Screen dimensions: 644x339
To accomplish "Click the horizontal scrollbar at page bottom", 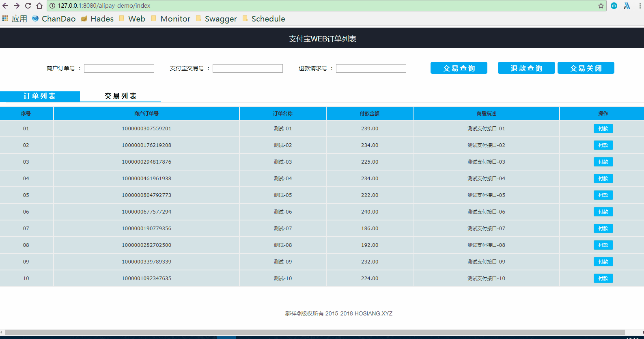I will (314, 332).
